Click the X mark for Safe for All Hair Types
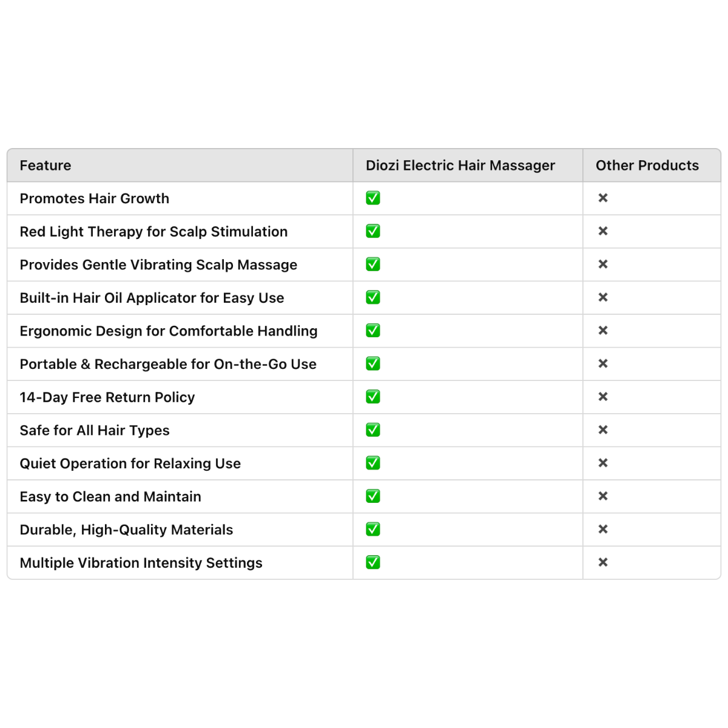This screenshot has width=728, height=728. click(x=603, y=430)
